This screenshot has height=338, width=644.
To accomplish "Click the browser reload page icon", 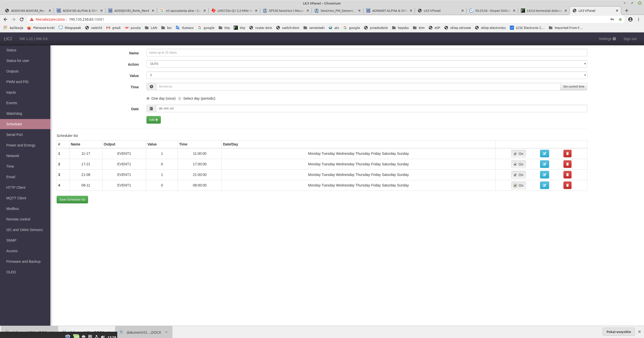I will [22, 19].
